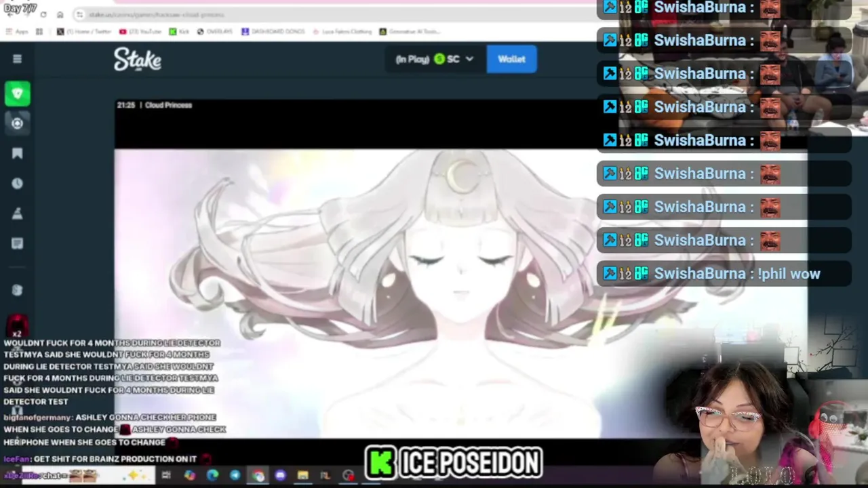The width and height of the screenshot is (868, 488).
Task: Open the YouTube bookmark
Action: point(140,31)
